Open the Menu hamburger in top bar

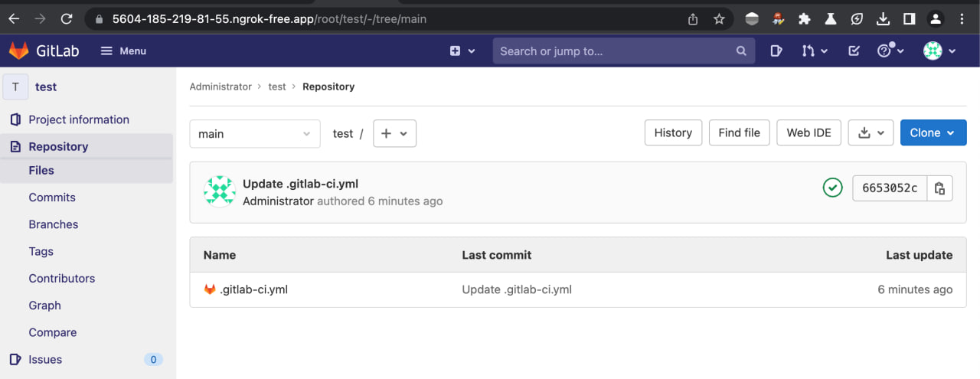coord(123,51)
